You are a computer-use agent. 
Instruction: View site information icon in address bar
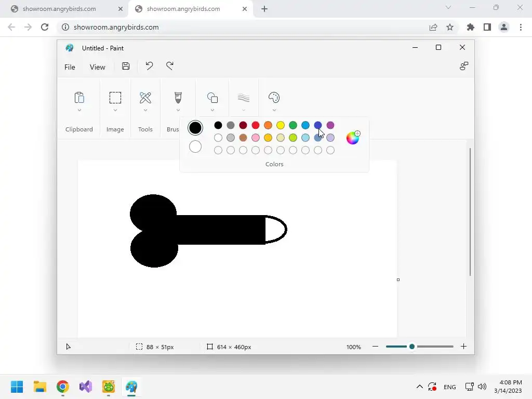65,27
